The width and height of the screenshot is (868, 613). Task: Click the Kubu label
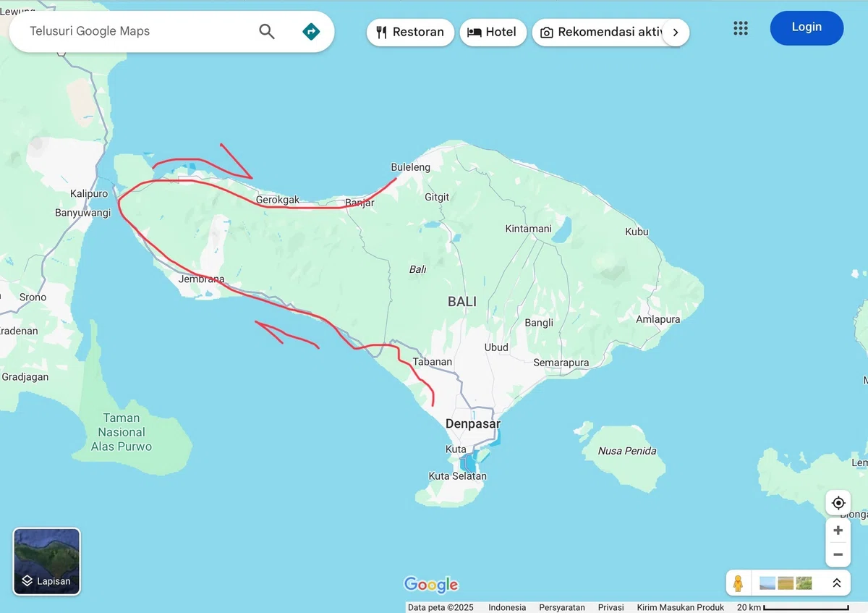pyautogui.click(x=637, y=232)
